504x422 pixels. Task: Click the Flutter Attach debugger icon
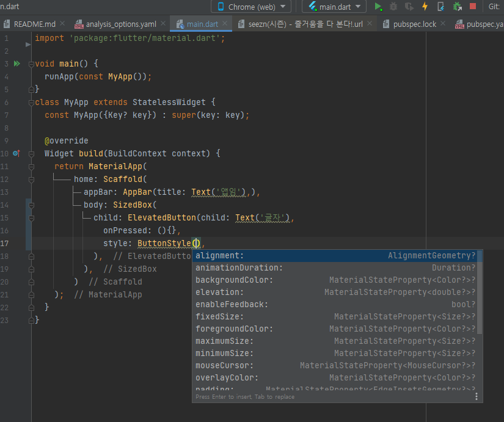(457, 7)
